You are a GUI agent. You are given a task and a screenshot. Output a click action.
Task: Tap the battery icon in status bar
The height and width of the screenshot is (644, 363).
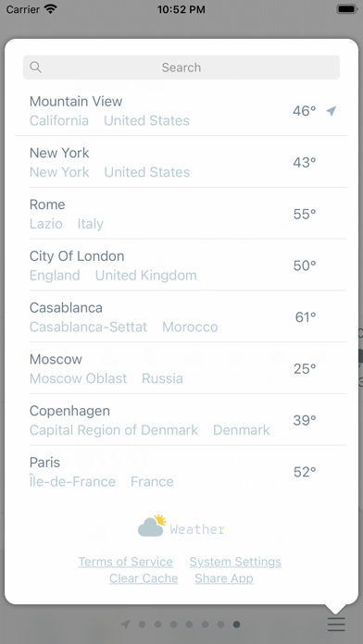point(346,9)
